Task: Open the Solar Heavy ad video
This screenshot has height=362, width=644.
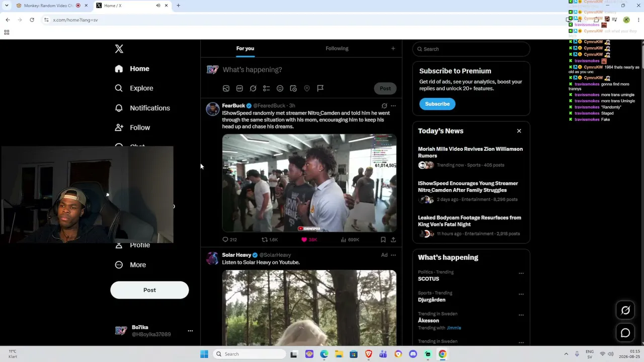Action: pyautogui.click(x=309, y=308)
